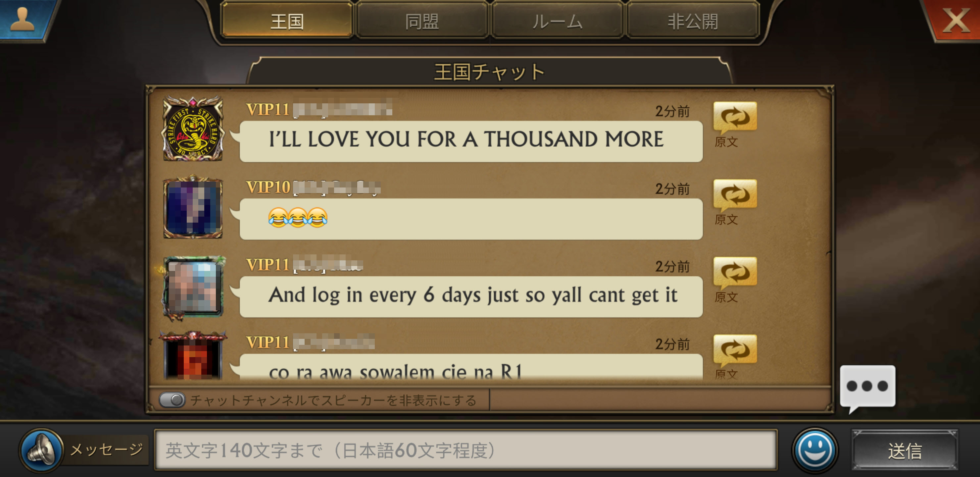
Task: Tap the megaphone speaker message icon
Action: pyautogui.click(x=41, y=450)
